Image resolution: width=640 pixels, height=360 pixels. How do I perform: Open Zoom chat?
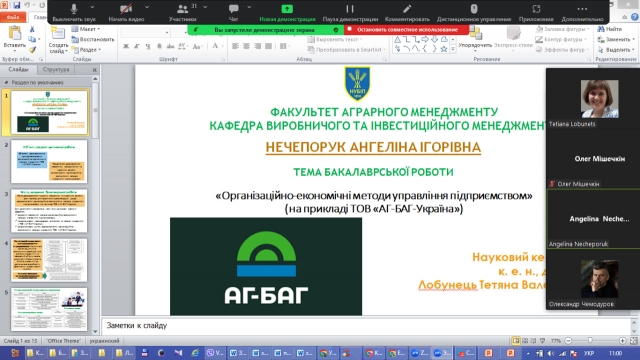click(x=233, y=12)
